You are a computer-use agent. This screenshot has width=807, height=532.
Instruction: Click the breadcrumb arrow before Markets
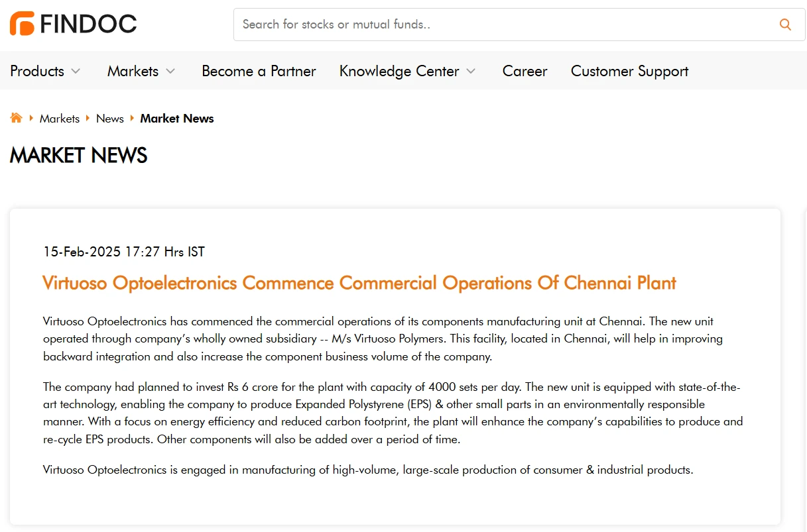click(31, 118)
